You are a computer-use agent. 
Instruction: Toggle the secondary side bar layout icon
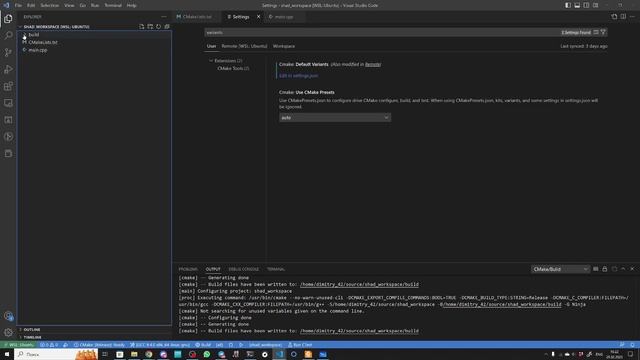click(x=586, y=5)
